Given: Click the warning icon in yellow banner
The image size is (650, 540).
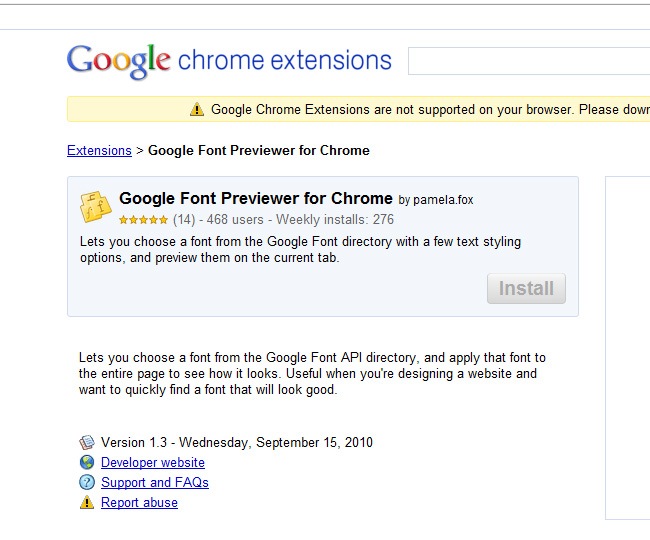Looking at the screenshot, I should (x=197, y=109).
